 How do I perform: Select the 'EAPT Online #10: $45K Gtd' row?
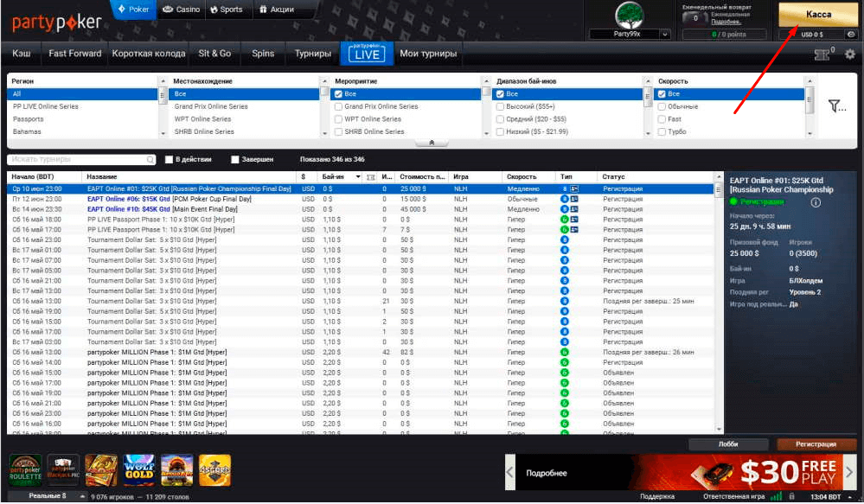(x=361, y=209)
